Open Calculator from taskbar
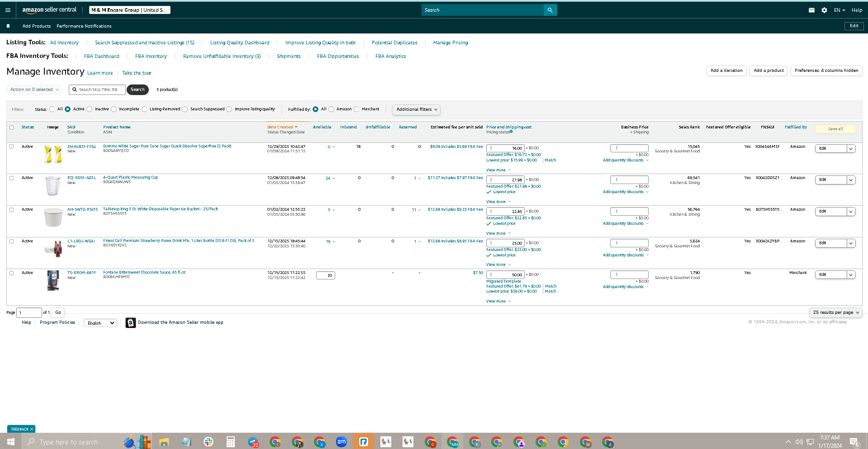The width and height of the screenshot is (868, 449). coord(231,442)
